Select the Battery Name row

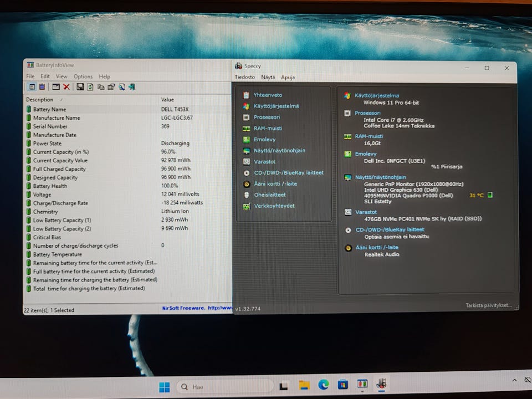pos(127,109)
